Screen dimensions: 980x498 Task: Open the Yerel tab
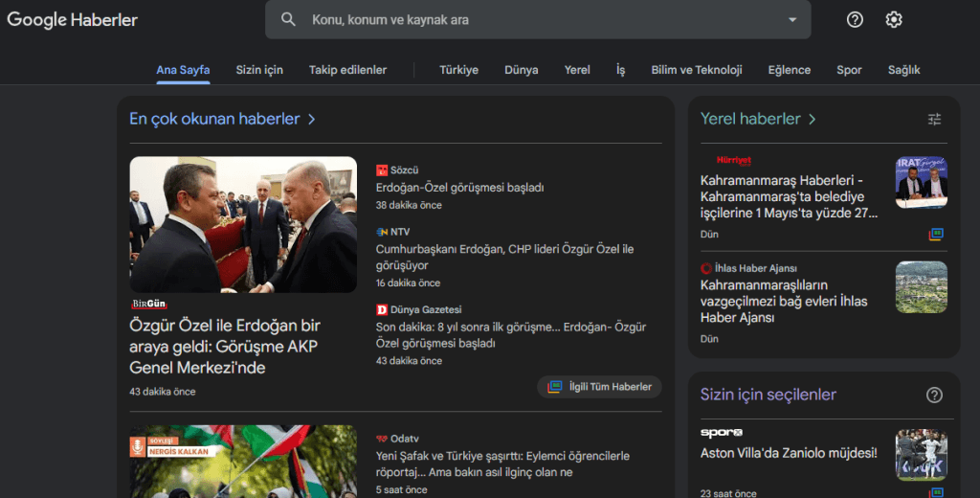point(577,70)
